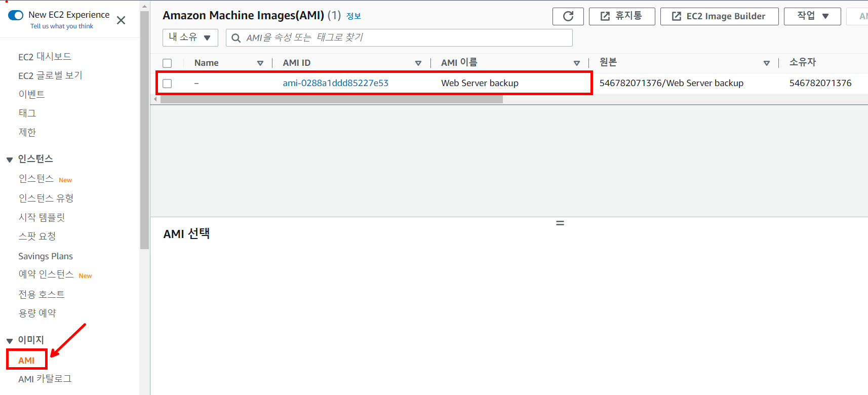Open AMI 카탈로그

click(x=45, y=379)
